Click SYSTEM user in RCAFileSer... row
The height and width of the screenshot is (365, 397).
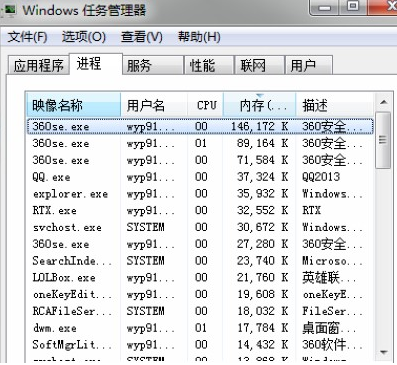click(145, 311)
